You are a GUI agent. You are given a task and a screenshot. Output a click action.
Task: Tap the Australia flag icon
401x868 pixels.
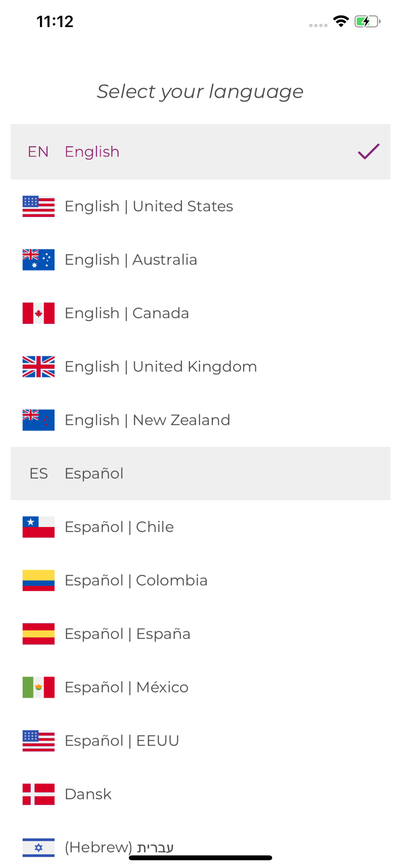point(38,259)
